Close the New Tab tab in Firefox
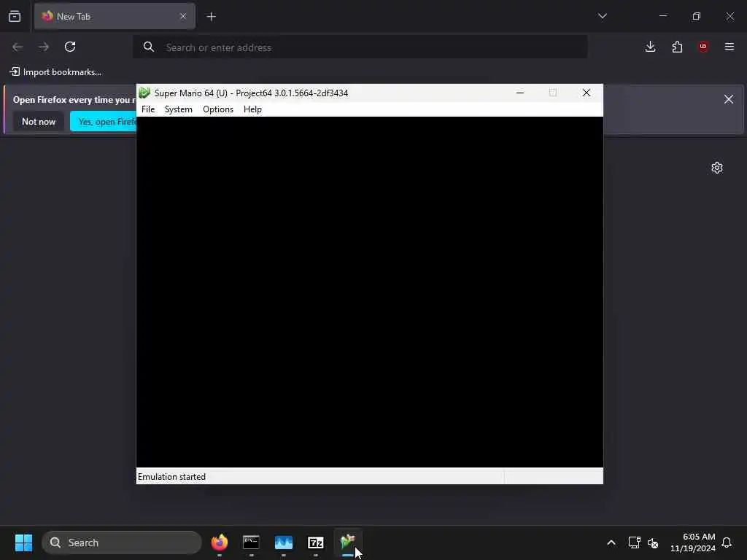 [183, 16]
